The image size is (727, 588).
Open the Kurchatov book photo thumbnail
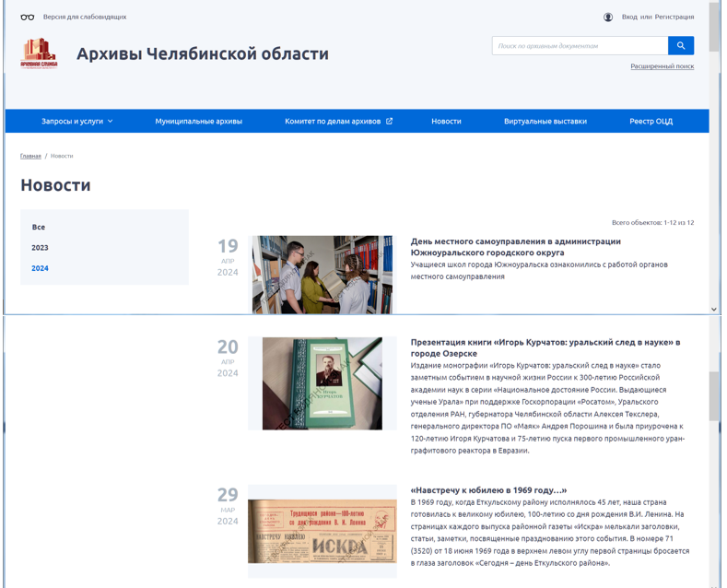click(x=322, y=383)
